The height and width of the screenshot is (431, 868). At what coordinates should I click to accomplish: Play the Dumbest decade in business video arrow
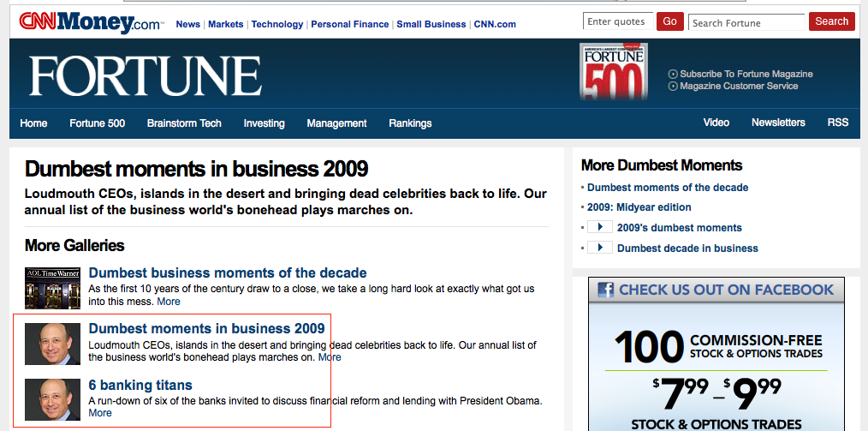click(599, 248)
